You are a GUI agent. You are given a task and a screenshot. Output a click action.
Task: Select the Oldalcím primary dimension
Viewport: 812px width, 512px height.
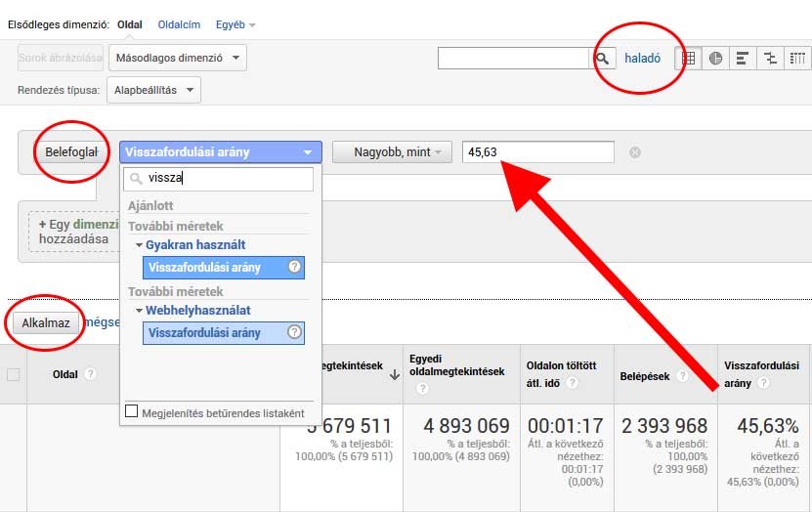click(x=179, y=23)
